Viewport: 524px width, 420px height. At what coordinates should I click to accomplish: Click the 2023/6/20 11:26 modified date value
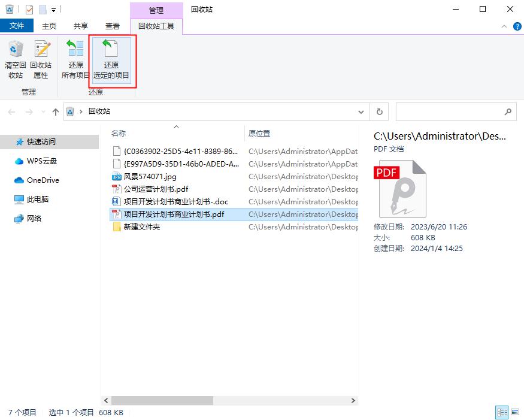tap(439, 226)
